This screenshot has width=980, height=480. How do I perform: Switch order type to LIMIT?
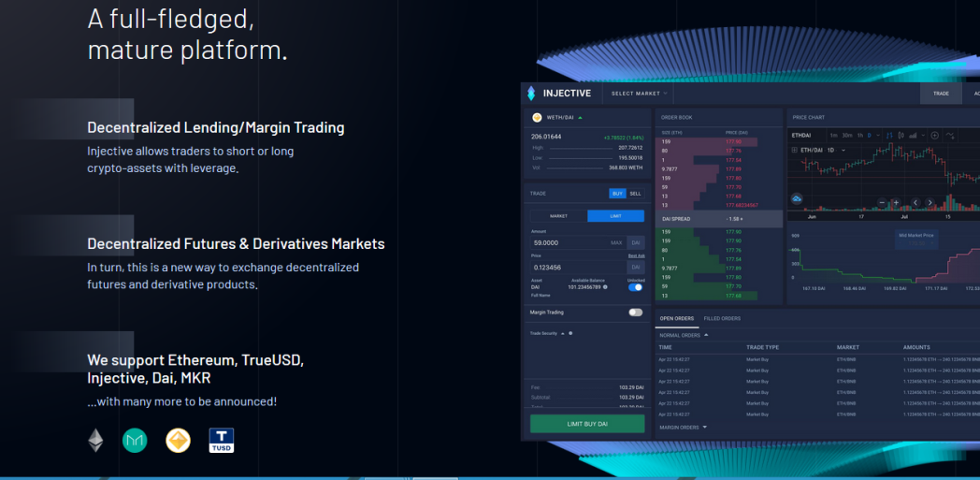pos(615,216)
